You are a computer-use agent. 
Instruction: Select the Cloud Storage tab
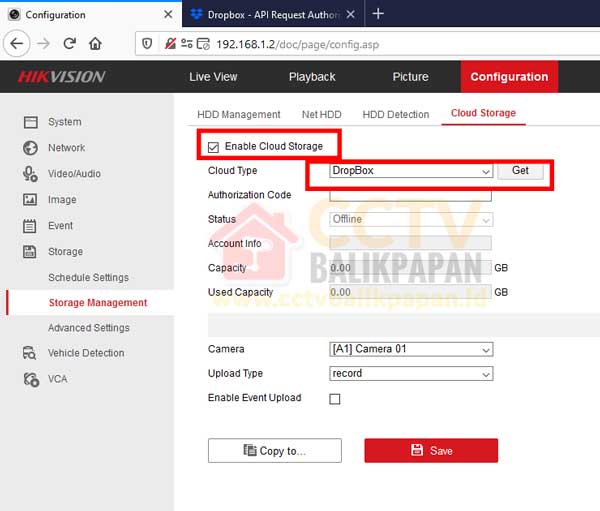pyautogui.click(x=483, y=113)
